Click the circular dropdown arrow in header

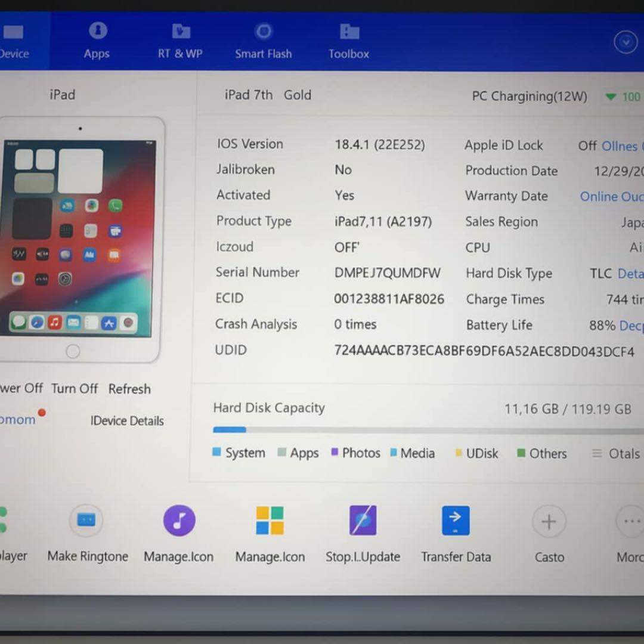(626, 42)
